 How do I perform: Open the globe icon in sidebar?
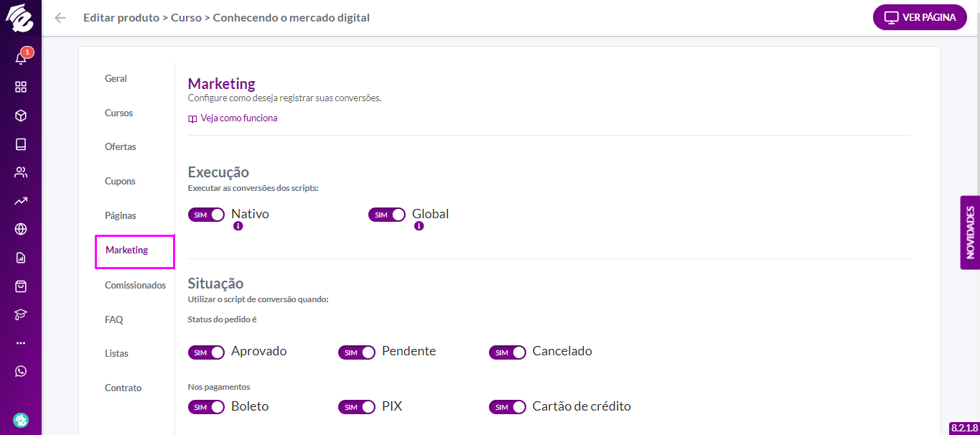[21, 229]
